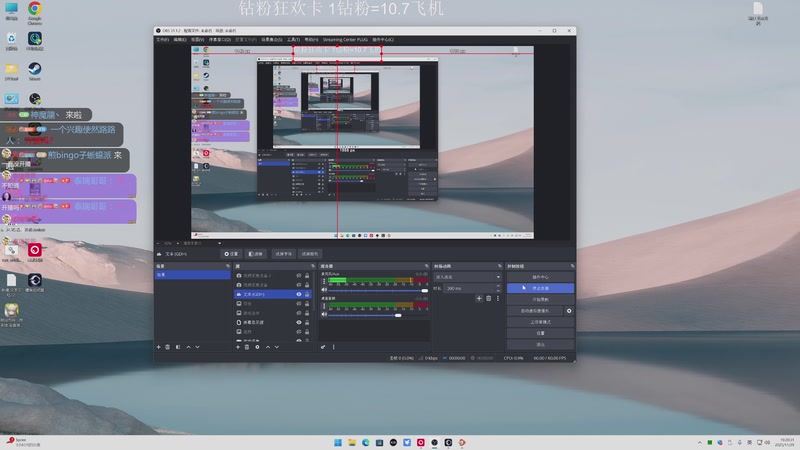
Task: Move selected source down in Sources list
Action: point(277,347)
